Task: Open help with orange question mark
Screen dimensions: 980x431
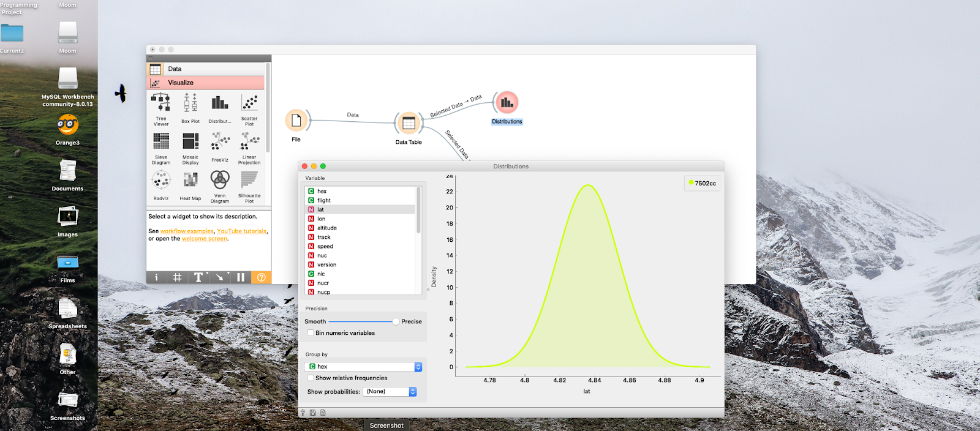Action: click(x=262, y=277)
